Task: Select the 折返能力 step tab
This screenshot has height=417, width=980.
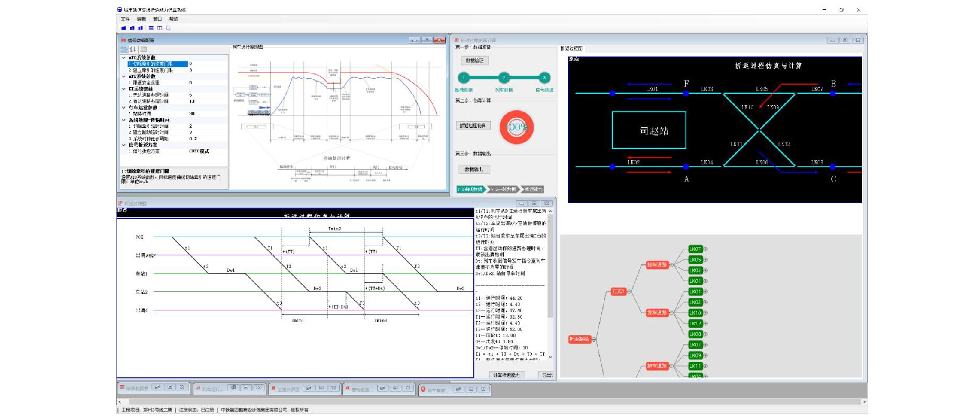Action: (533, 189)
